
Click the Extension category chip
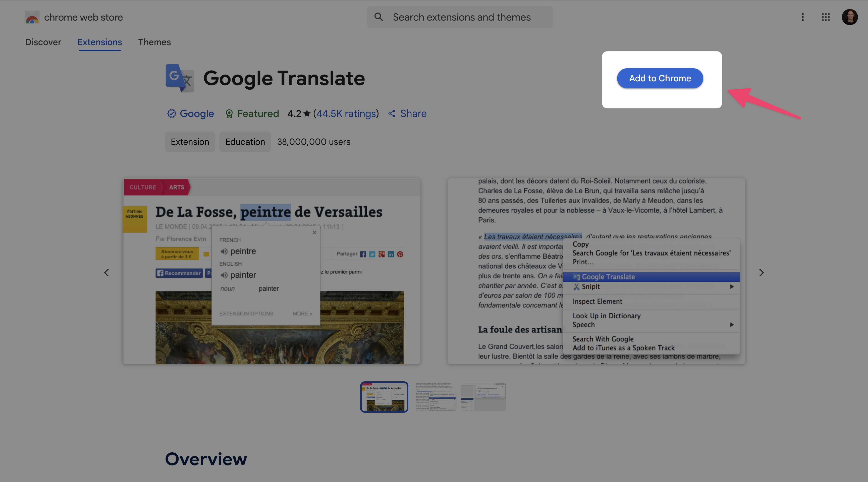click(190, 142)
